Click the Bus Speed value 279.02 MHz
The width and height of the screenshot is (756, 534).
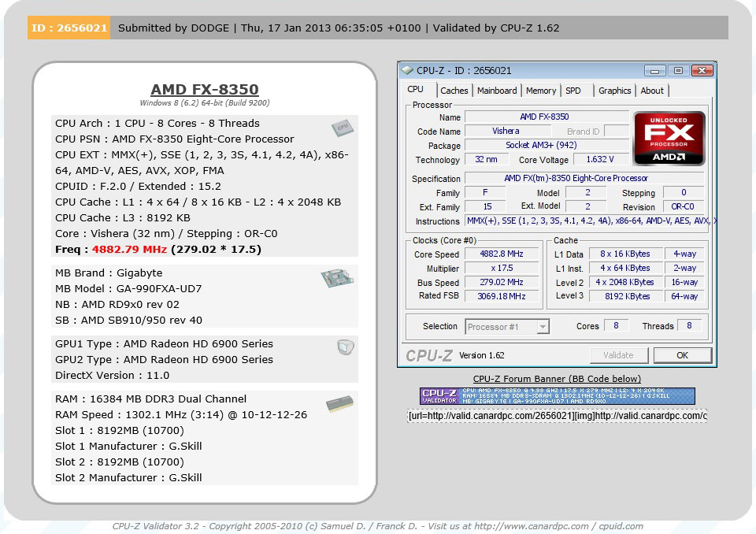pos(502,282)
